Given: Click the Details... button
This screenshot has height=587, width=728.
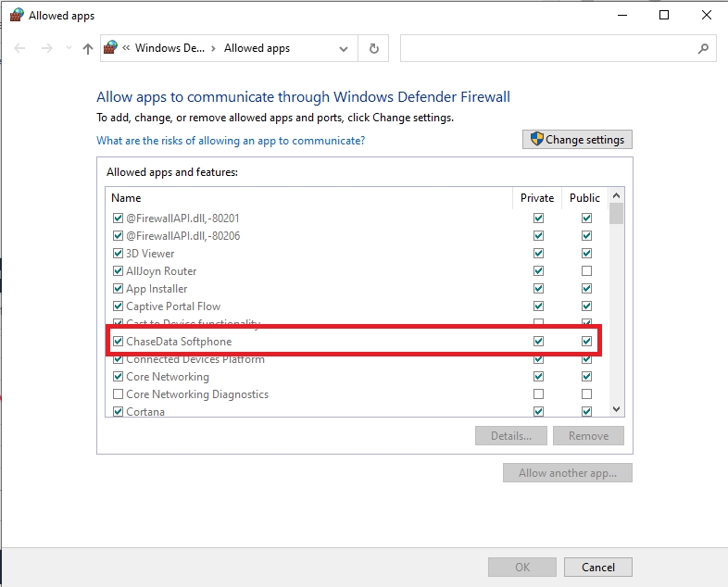Looking at the screenshot, I should tap(510, 436).
